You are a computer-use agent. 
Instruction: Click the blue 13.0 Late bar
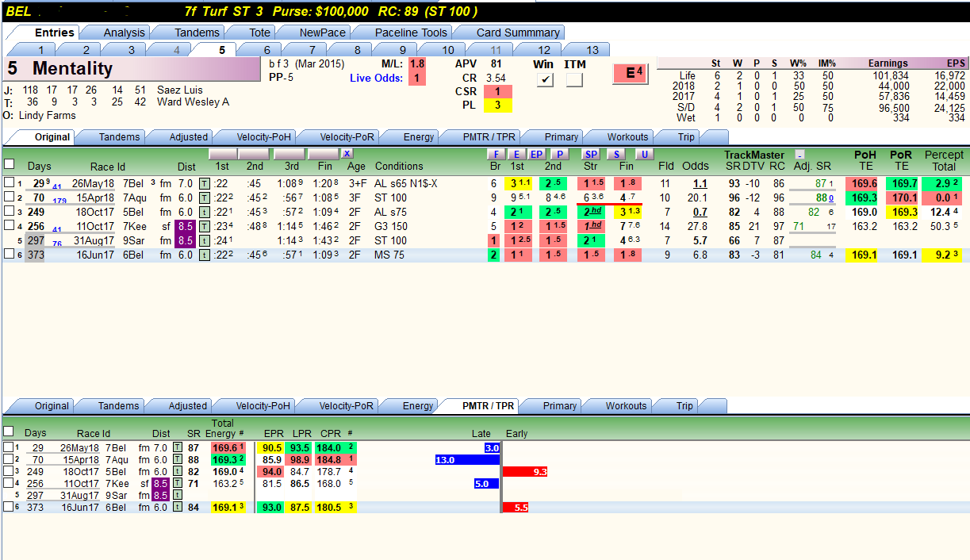click(467, 460)
